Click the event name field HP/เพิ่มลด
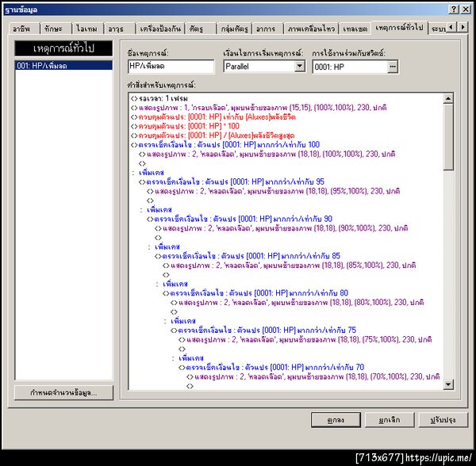This screenshot has width=476, height=466. click(x=171, y=67)
